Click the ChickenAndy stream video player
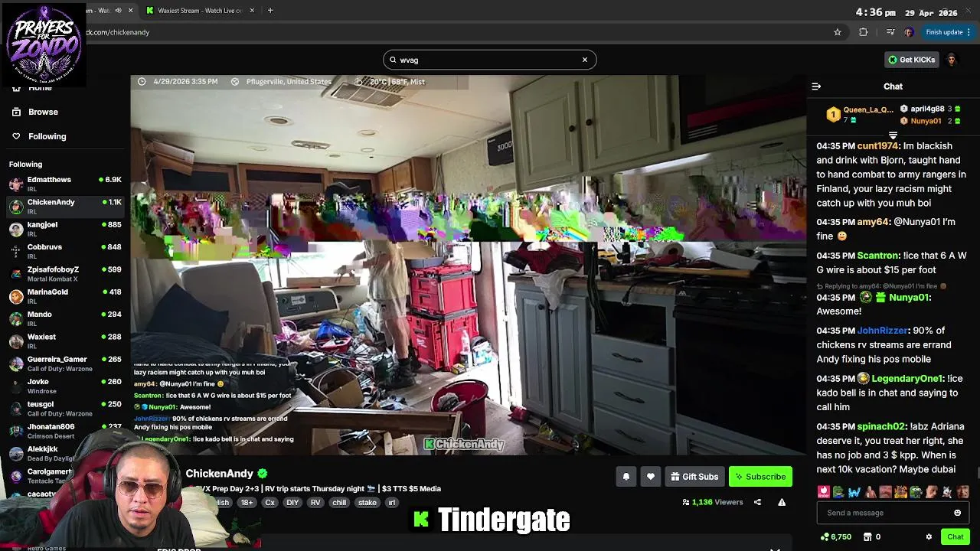 click(x=469, y=265)
